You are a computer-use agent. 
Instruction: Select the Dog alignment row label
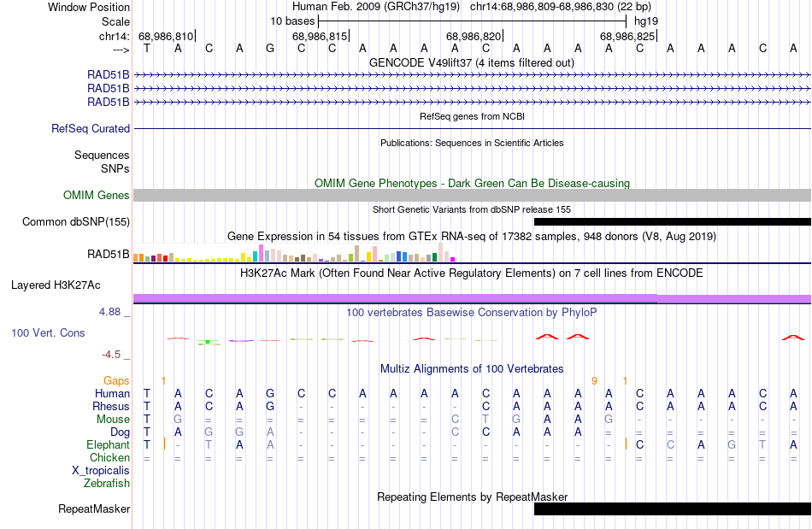[120, 432]
